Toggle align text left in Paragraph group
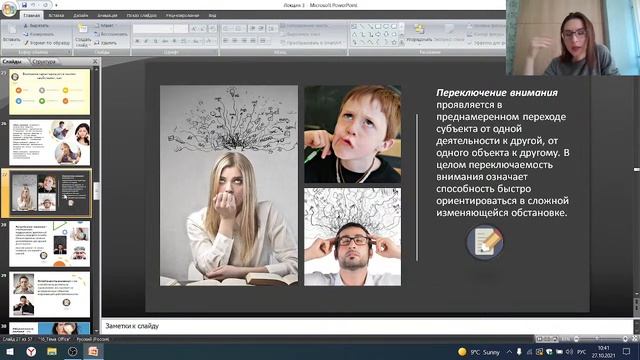640x360 pixels. pyautogui.click(x=226, y=41)
